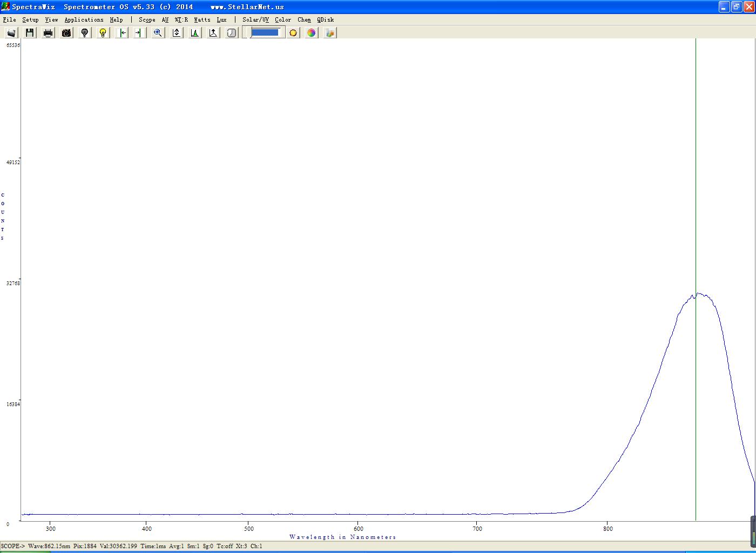Screen dimensions: 756x553
Task: Move cursor left with the left arrow icon
Action: (122, 33)
